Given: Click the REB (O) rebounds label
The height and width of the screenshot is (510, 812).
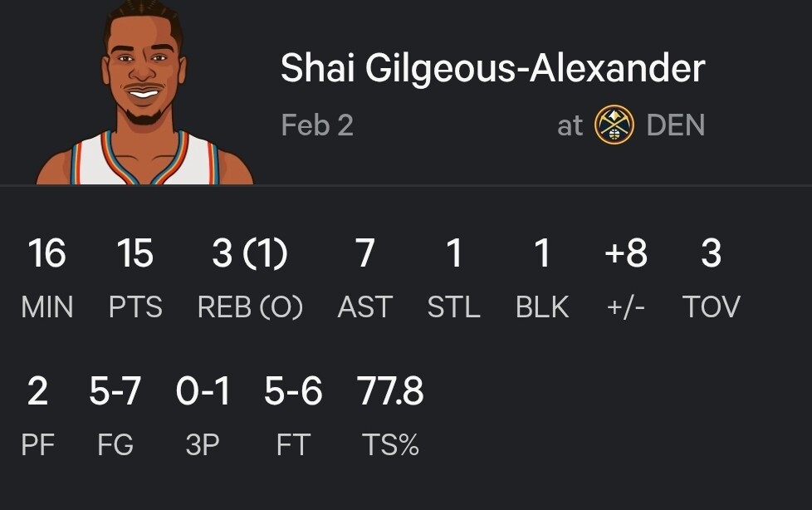Looking at the screenshot, I should [250, 307].
